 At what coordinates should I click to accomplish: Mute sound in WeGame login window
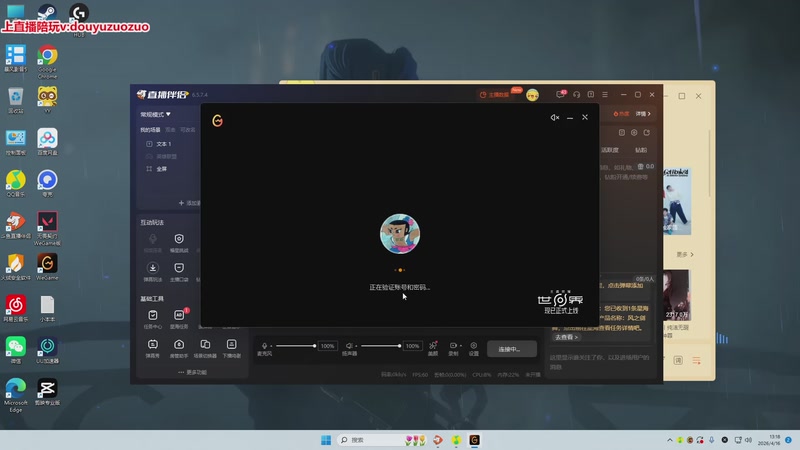click(x=555, y=117)
